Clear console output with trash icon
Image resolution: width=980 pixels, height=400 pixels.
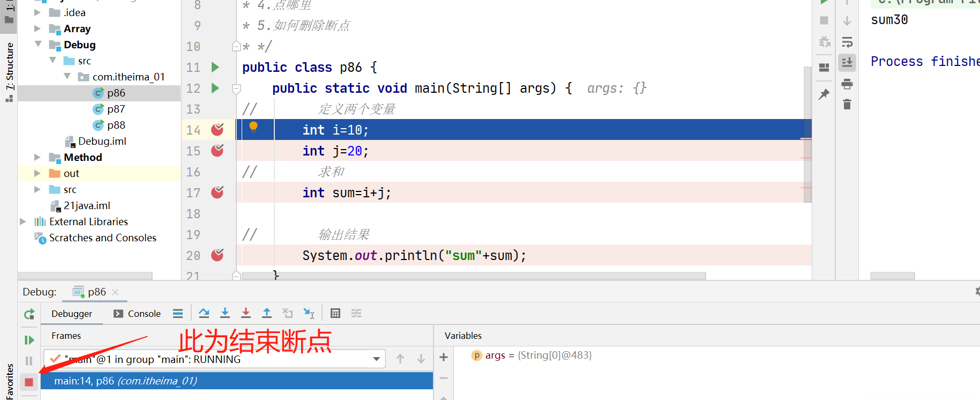(847, 104)
